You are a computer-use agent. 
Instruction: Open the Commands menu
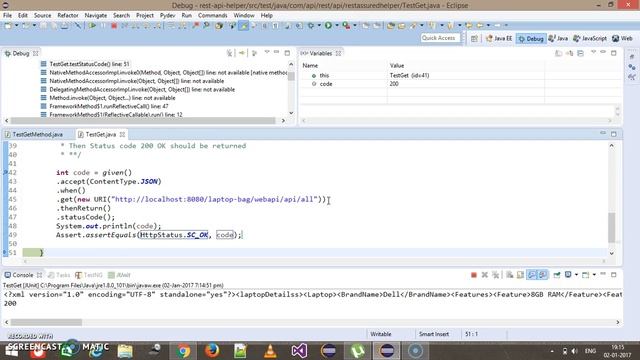tap(213, 16)
